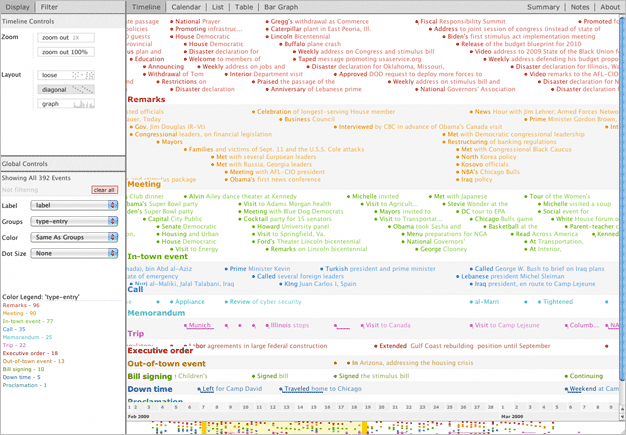Open the Dot Size dropdown
This screenshot has width=626, height=435.
click(x=74, y=253)
